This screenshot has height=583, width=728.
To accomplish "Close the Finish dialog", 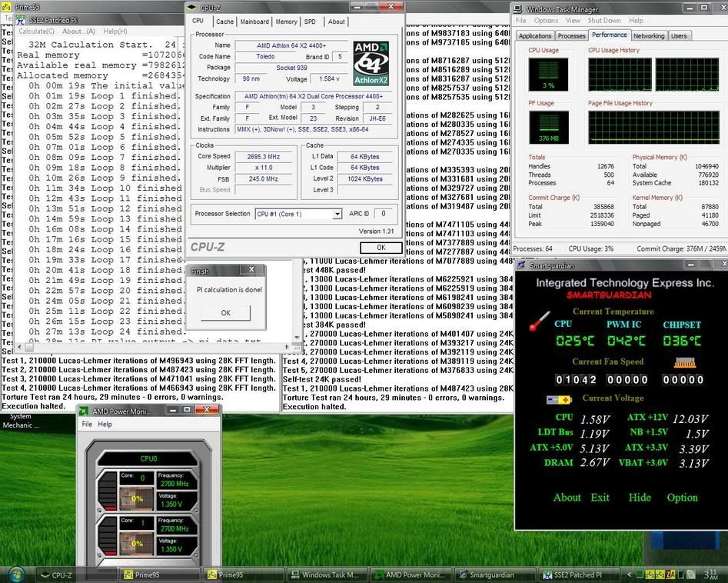I will point(251,270).
